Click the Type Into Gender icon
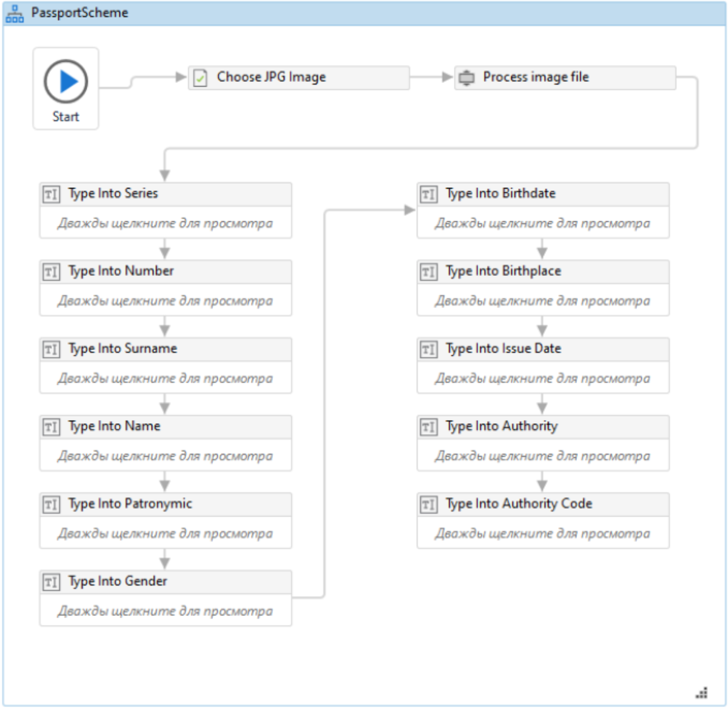This screenshot has height=710, width=728. click(x=51, y=582)
